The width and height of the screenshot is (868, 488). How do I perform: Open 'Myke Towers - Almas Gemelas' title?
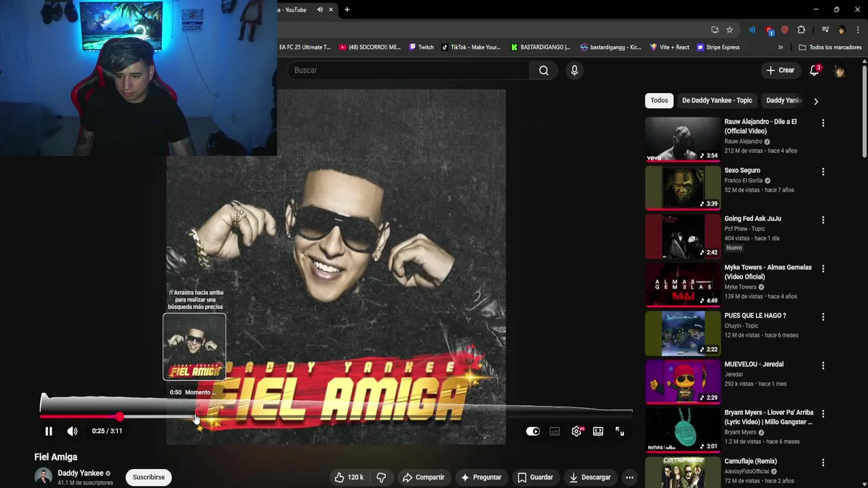(768, 272)
